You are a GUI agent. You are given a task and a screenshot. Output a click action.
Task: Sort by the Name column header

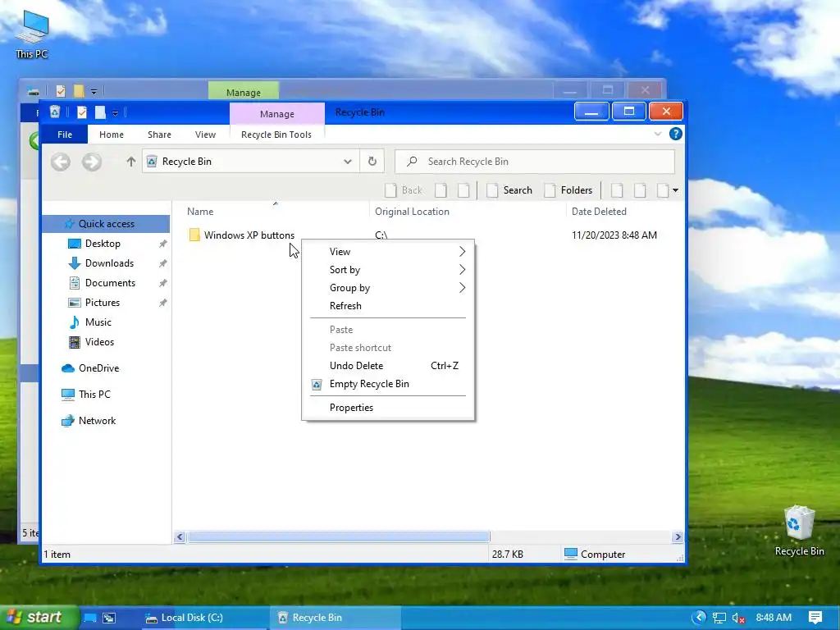pos(271,212)
